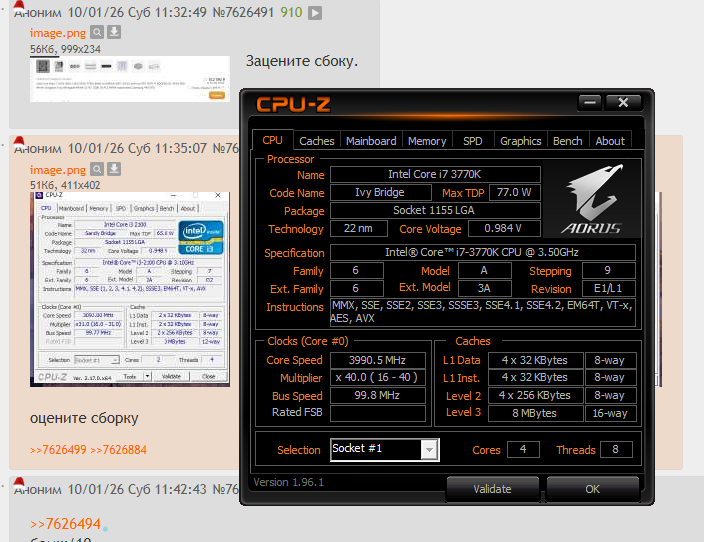Click the search icon in the 11:35:07 post
704x542 pixels.
pyautogui.click(x=97, y=169)
